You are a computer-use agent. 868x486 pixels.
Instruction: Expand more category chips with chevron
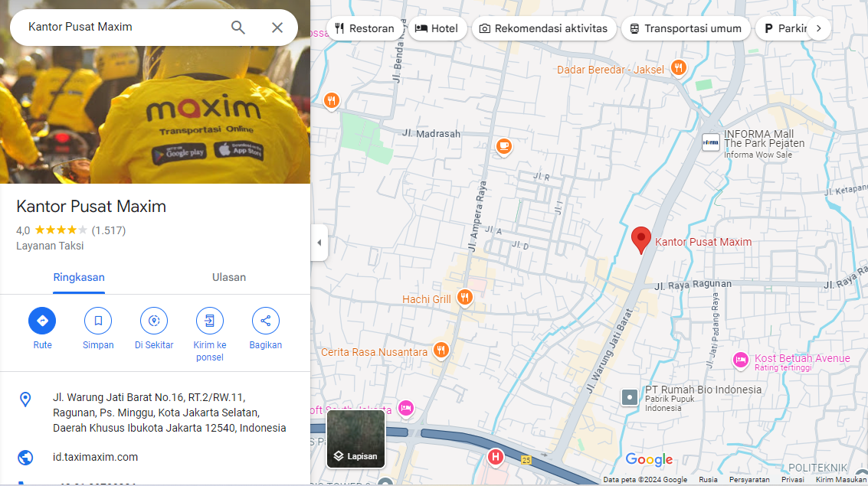coord(819,29)
